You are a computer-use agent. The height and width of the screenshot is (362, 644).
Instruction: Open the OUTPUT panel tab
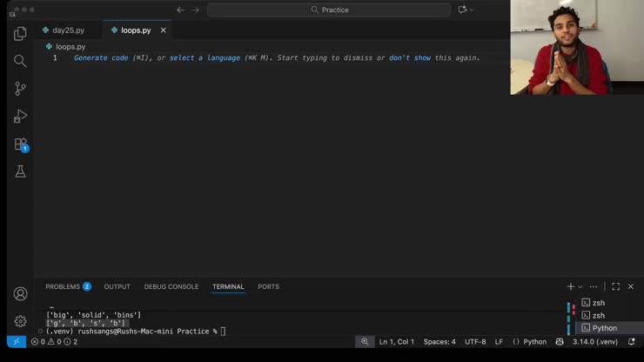coord(117,287)
